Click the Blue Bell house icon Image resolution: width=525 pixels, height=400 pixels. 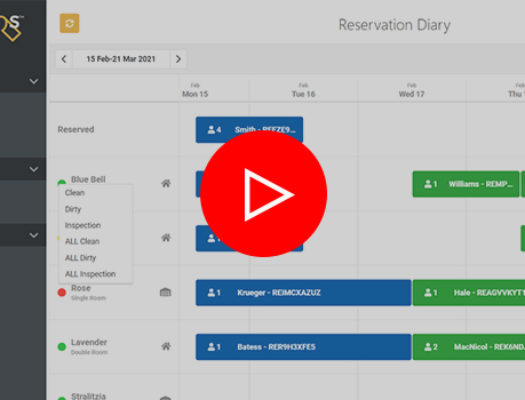(x=166, y=183)
